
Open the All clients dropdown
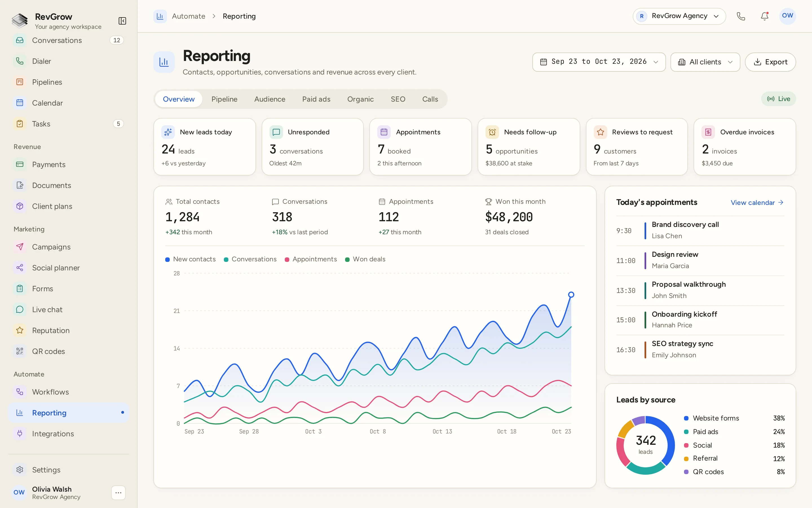point(705,62)
